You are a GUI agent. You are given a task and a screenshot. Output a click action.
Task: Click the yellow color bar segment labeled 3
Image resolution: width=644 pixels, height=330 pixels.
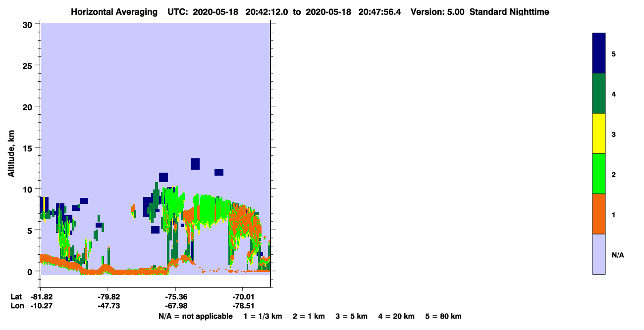coord(599,134)
